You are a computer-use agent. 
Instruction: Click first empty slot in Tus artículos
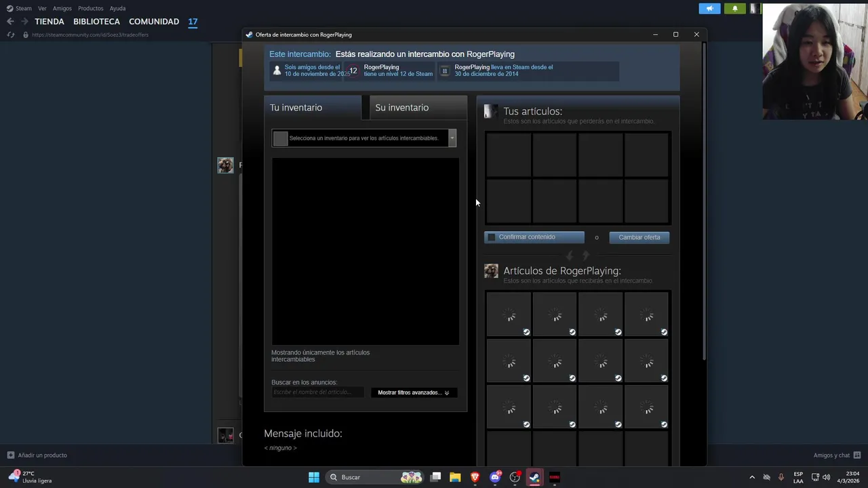coord(509,155)
